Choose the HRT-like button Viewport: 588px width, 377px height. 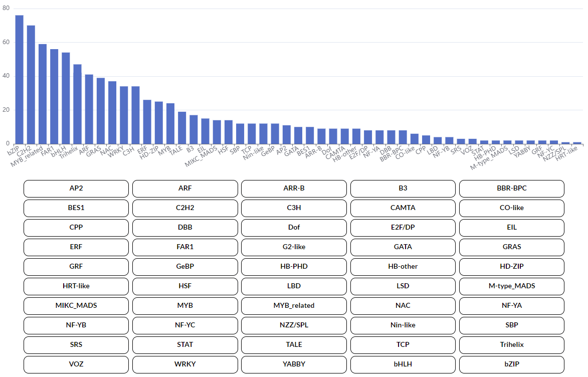76,286
